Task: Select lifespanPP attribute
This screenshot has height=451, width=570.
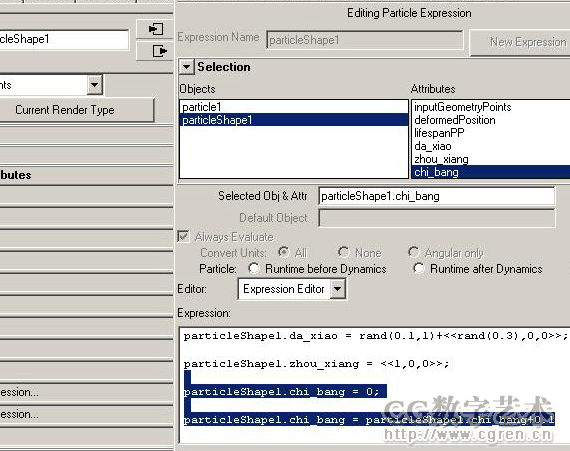Action: [491, 133]
